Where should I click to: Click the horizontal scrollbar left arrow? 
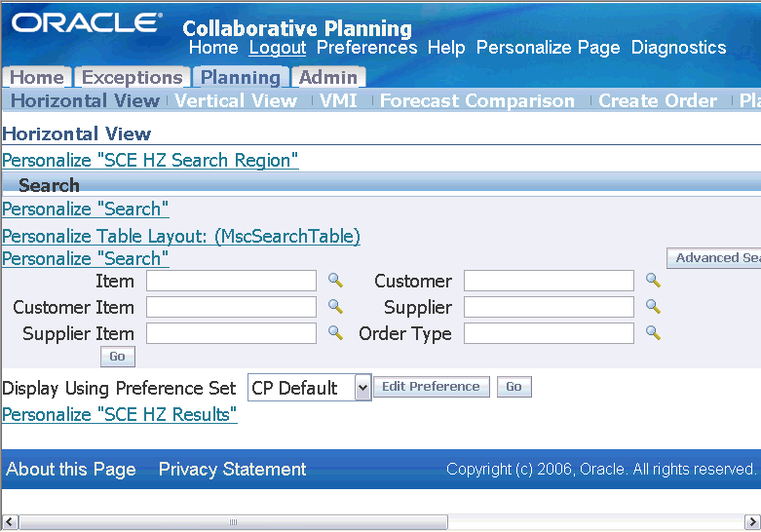click(10, 522)
